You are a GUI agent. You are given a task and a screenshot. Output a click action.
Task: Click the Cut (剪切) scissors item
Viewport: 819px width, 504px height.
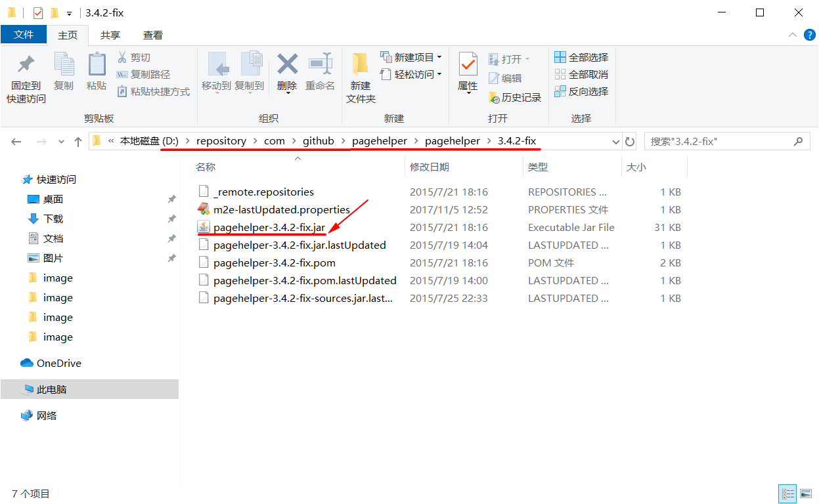(x=134, y=58)
